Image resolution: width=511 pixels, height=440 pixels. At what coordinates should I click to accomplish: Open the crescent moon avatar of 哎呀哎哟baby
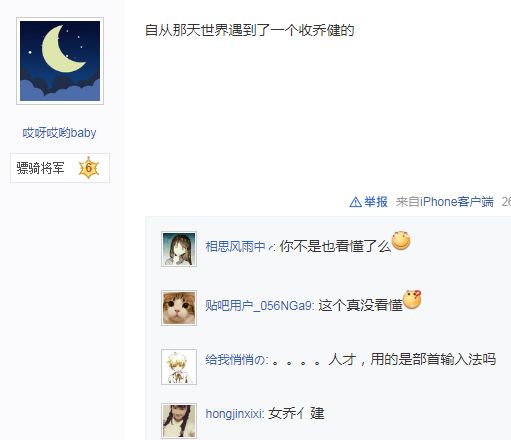pos(60,61)
